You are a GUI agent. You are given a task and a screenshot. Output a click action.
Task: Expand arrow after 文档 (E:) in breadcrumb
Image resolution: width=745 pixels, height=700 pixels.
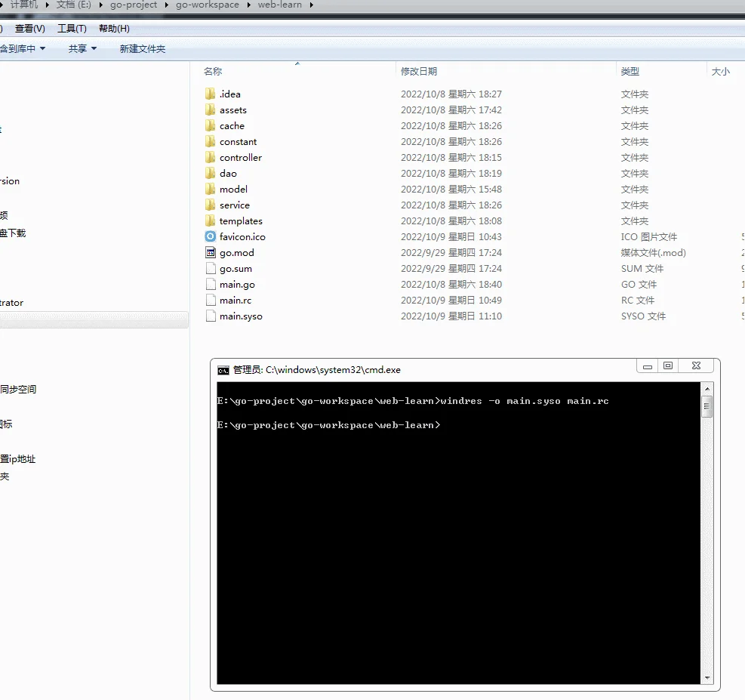pos(100,5)
